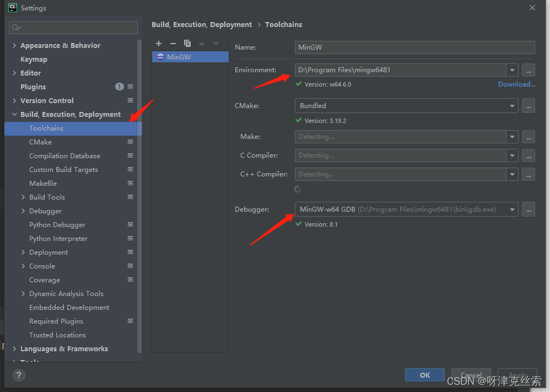550x392 pixels.
Task: Open Embedded Development settings page
Action: click(x=69, y=308)
